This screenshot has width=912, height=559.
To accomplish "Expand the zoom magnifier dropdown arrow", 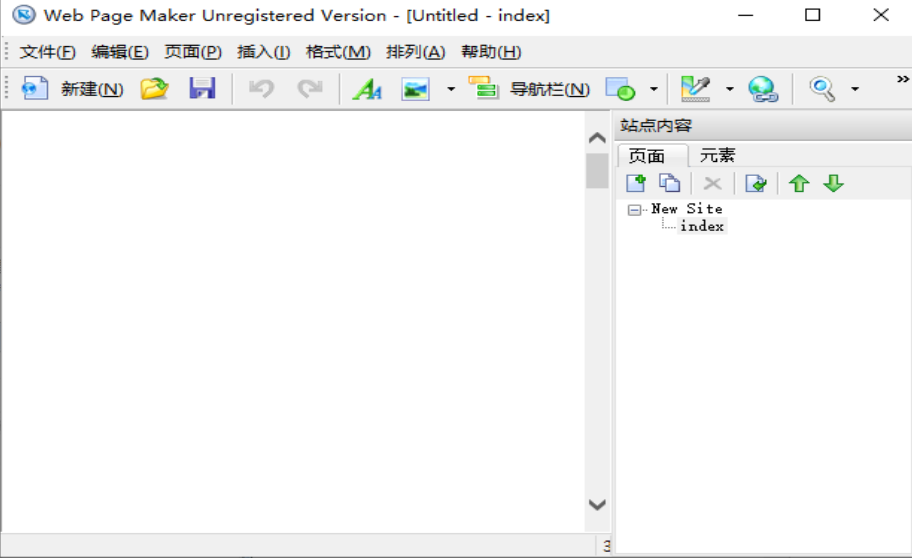I will click(855, 89).
